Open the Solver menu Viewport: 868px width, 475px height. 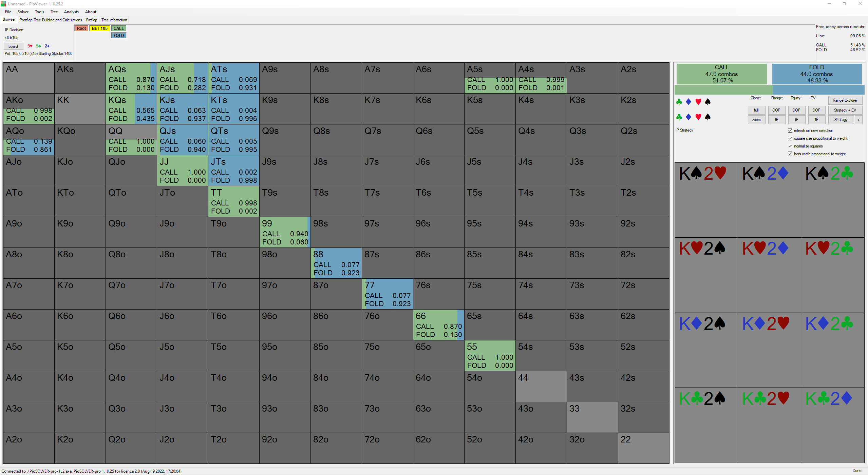coord(23,12)
